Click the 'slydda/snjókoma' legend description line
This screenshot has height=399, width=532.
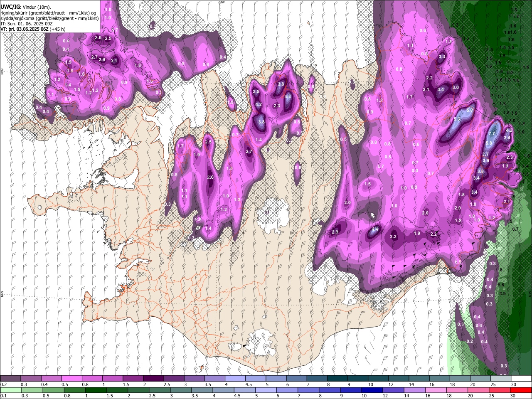point(50,18)
